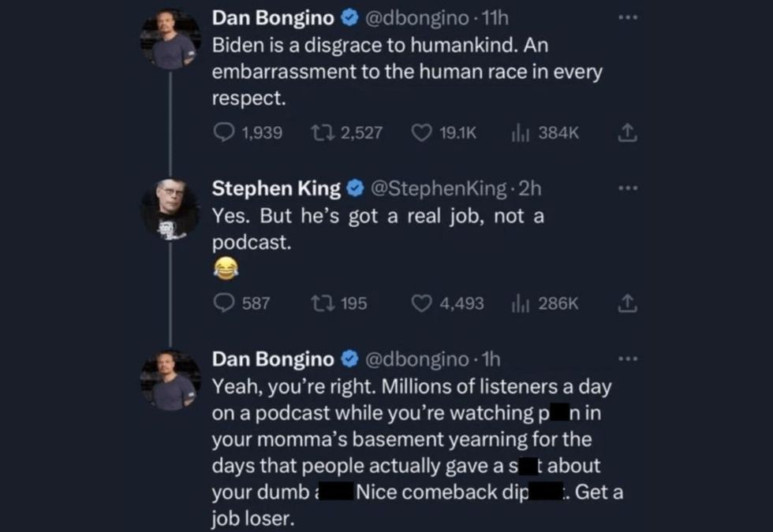Open the more options menu on Dan Bongino's second tweet
Image resolution: width=773 pixels, height=532 pixels.
click(628, 357)
